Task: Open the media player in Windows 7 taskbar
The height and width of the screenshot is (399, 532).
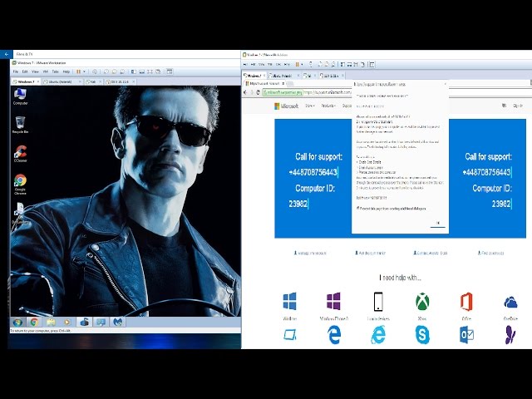Action: coord(67,322)
